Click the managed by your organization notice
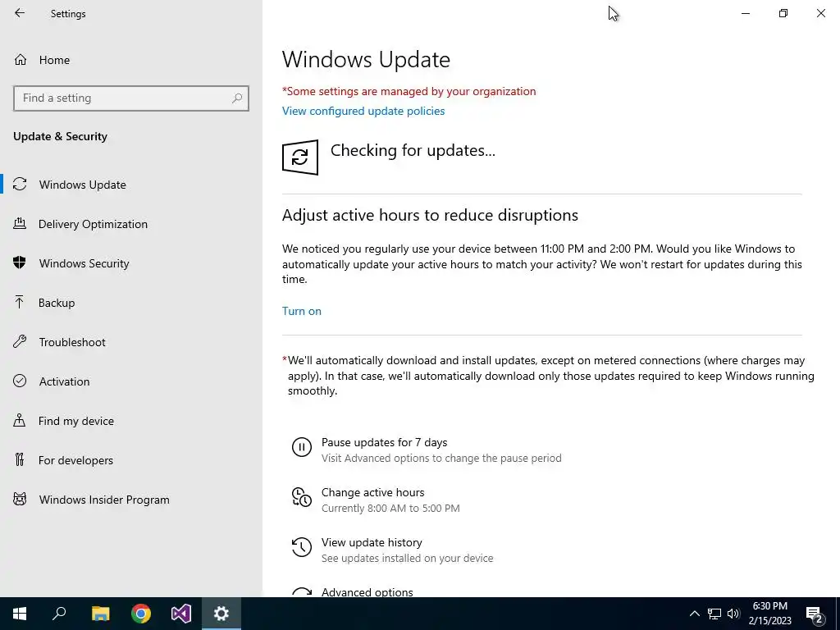 pos(409,91)
